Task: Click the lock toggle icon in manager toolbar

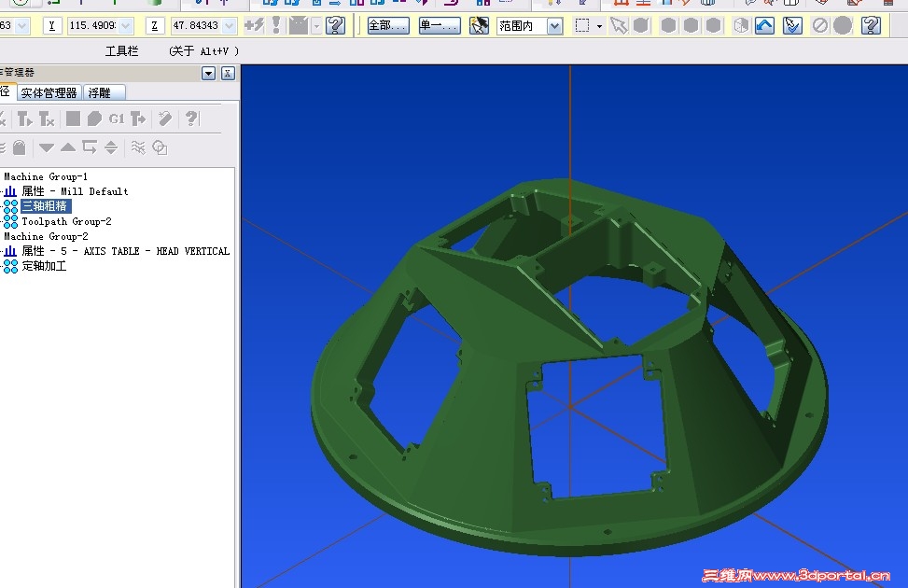Action: tap(19, 147)
